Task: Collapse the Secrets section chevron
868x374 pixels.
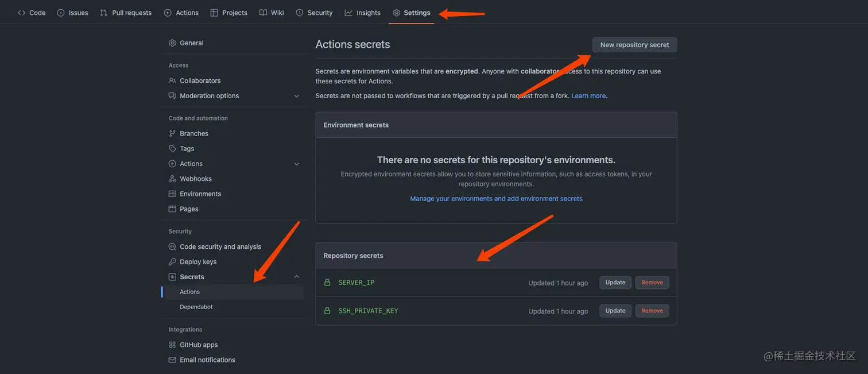Action: click(297, 277)
